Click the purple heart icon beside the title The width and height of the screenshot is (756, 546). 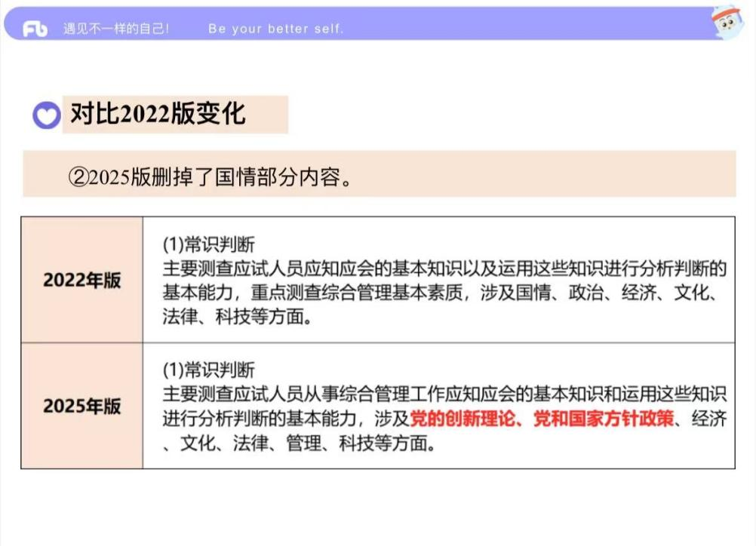click(46, 116)
